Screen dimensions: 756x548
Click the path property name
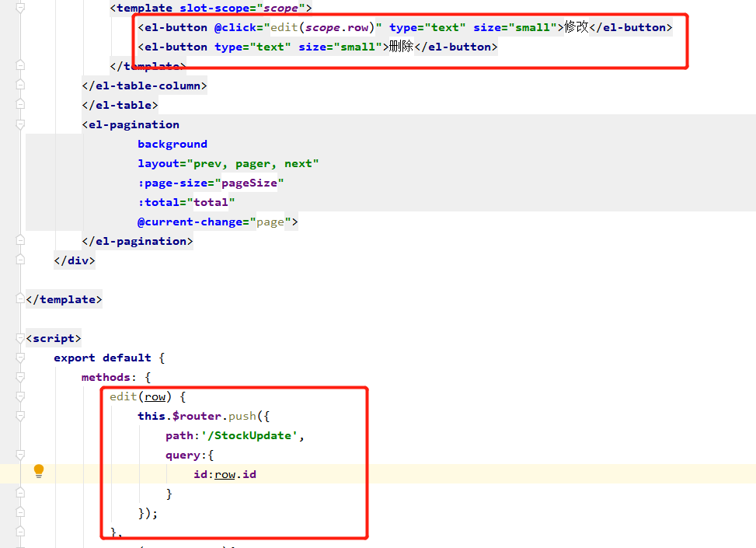tap(179, 435)
